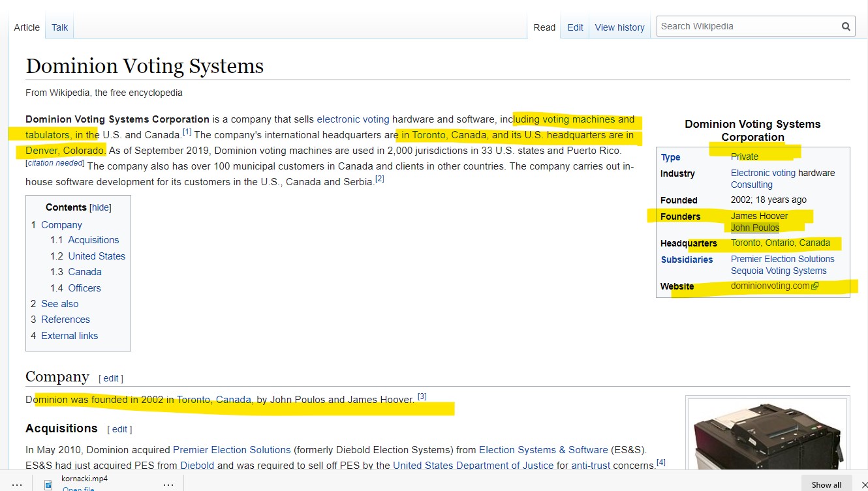Viewport: 868px width, 491px height.
Task: Open Premier Election Solutions in the infobox
Action: [x=783, y=259]
